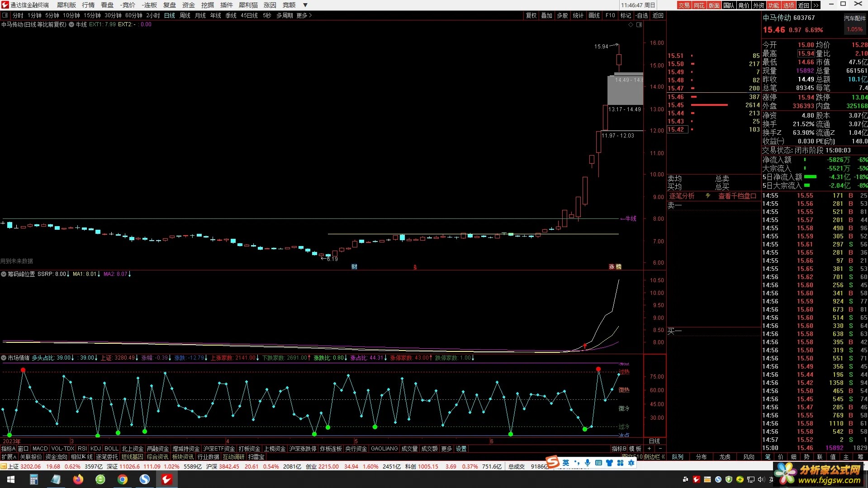Click the 汽车配件 sector tag

(x=854, y=19)
